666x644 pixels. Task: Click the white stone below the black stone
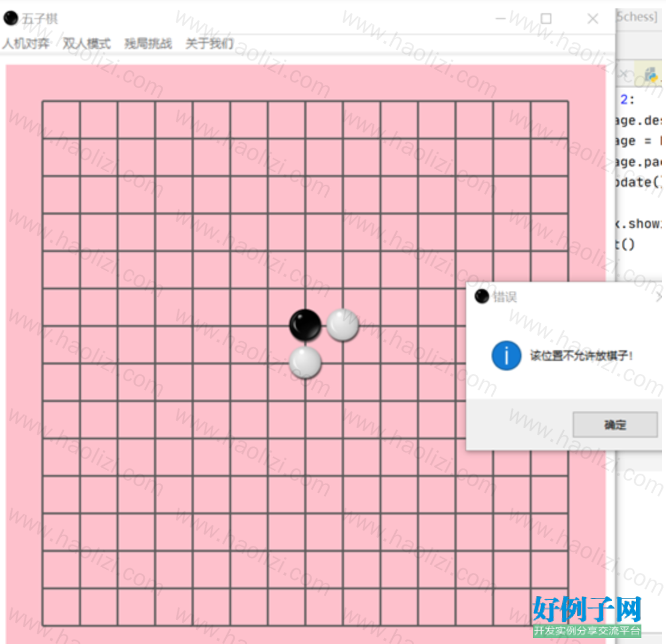pos(305,363)
